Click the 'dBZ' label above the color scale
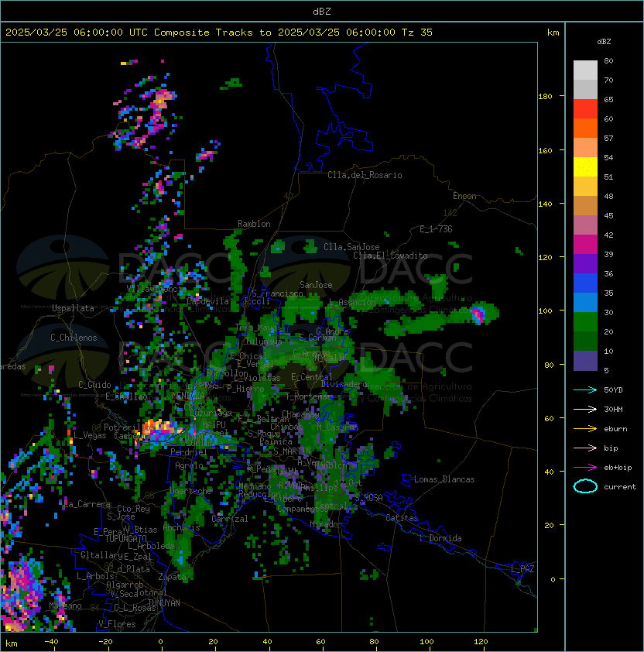Screen dimensions: 644x652 604,42
